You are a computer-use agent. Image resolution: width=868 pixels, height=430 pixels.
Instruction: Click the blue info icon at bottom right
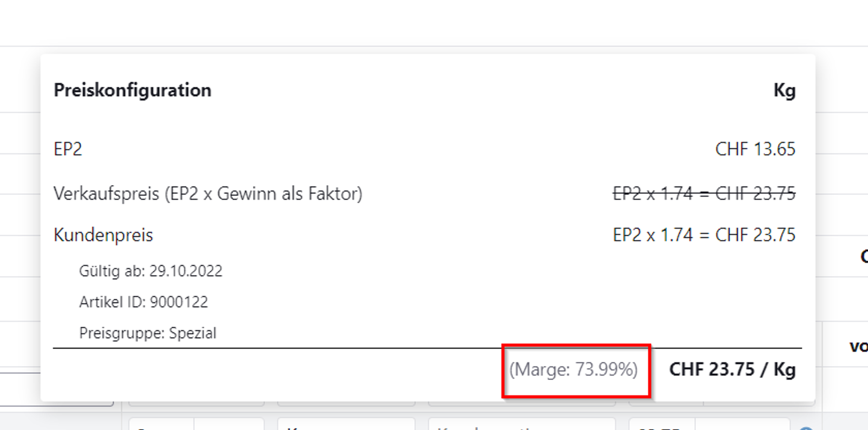coord(806,428)
